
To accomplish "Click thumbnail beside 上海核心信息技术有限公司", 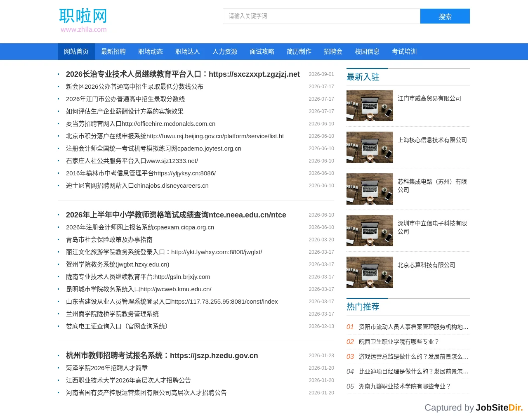I will click(370, 147).
